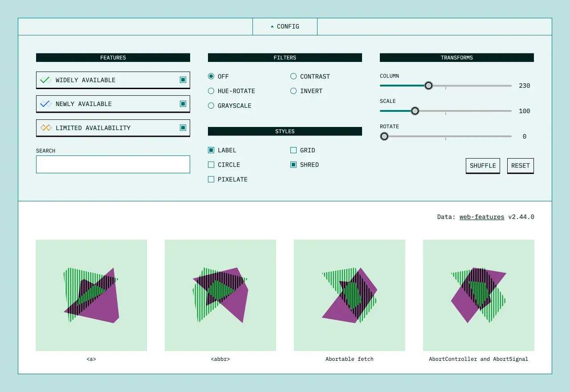
Task: Enable the Pixelate style
Action: click(x=211, y=180)
